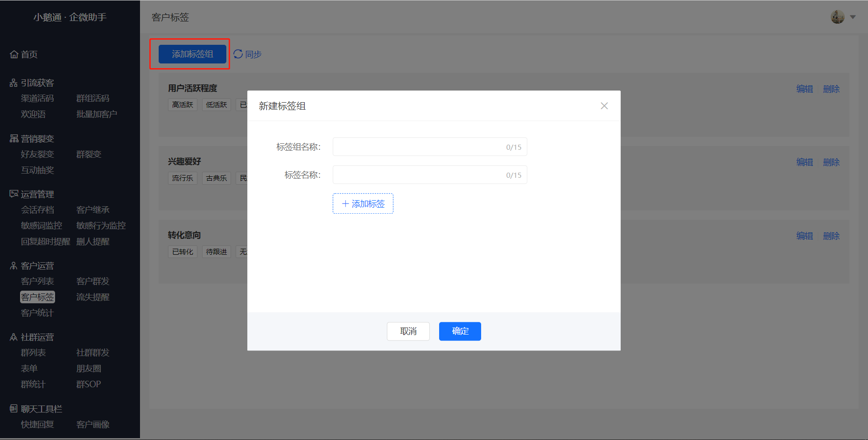The image size is (868, 440).
Task: Click the 标签组名称 input field
Action: 430,147
